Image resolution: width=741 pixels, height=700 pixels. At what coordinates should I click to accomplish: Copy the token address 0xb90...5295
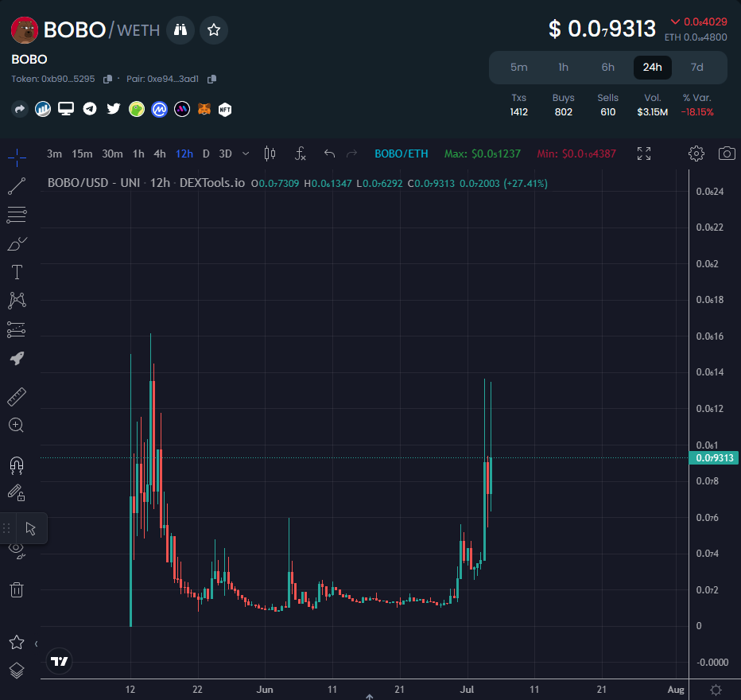coord(108,79)
